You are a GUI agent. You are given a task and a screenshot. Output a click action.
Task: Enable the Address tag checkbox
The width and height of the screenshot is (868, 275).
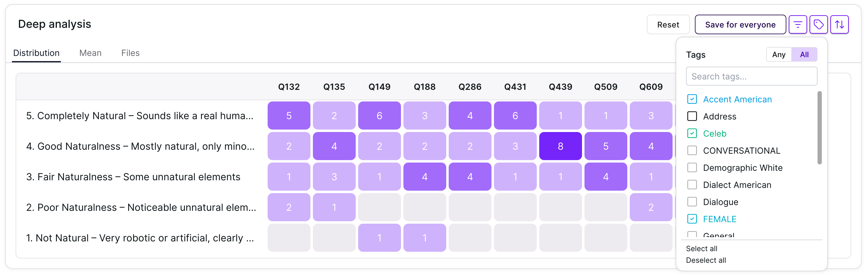click(x=692, y=116)
